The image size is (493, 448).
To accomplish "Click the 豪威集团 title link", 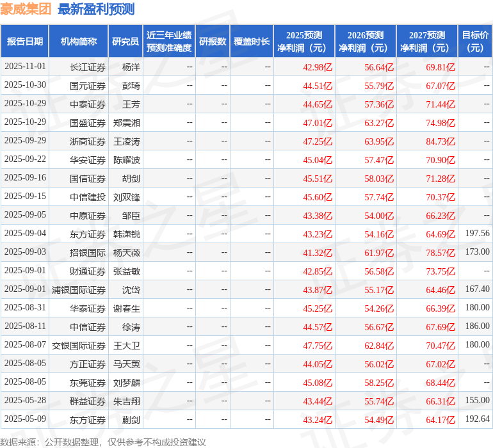I will (26, 9).
